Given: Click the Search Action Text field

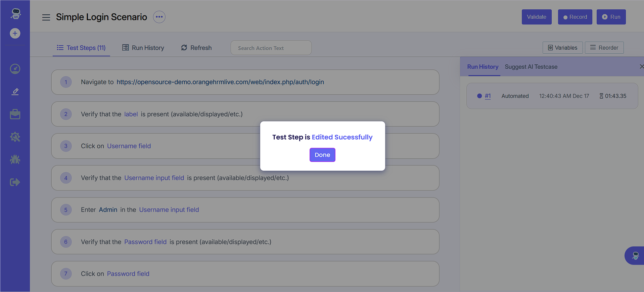Looking at the screenshot, I should click(271, 48).
